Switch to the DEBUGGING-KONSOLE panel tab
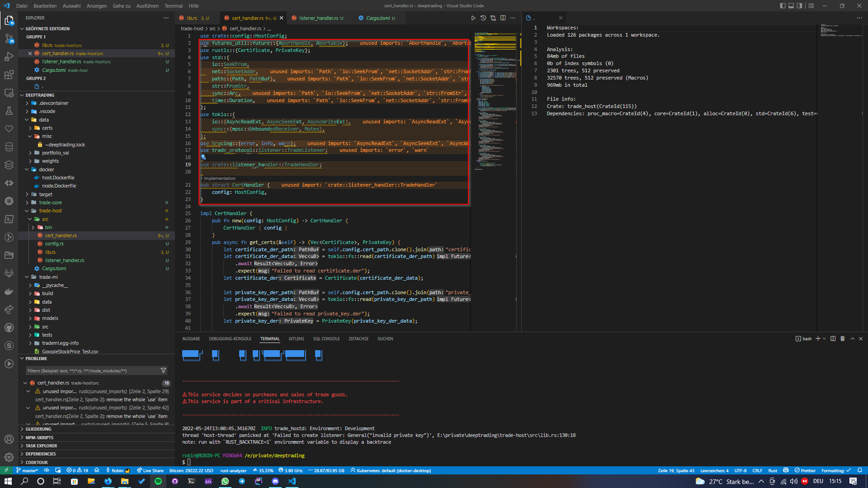 point(230,338)
